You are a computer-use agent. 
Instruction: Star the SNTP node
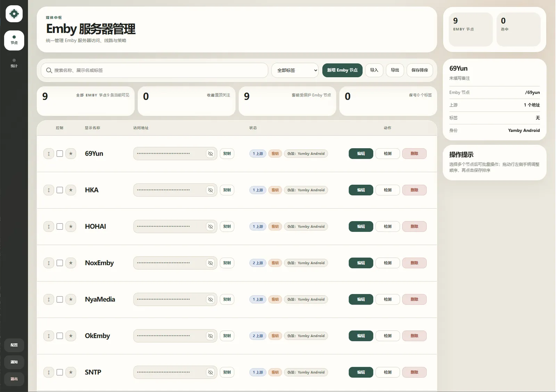[x=71, y=372]
